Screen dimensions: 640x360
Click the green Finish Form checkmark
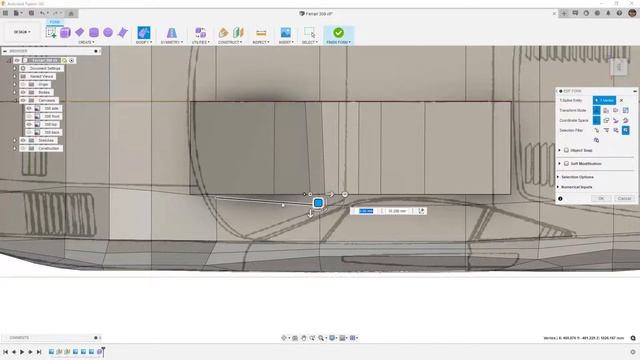[338, 32]
